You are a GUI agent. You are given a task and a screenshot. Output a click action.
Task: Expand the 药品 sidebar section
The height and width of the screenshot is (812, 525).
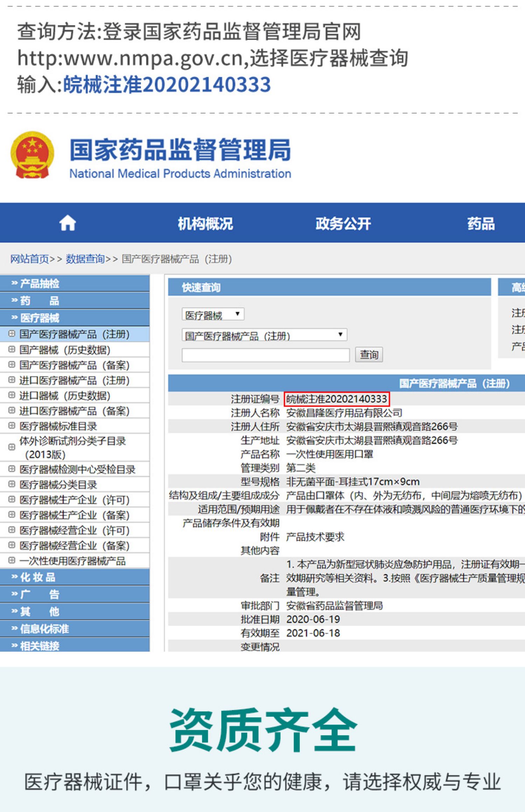[75, 300]
